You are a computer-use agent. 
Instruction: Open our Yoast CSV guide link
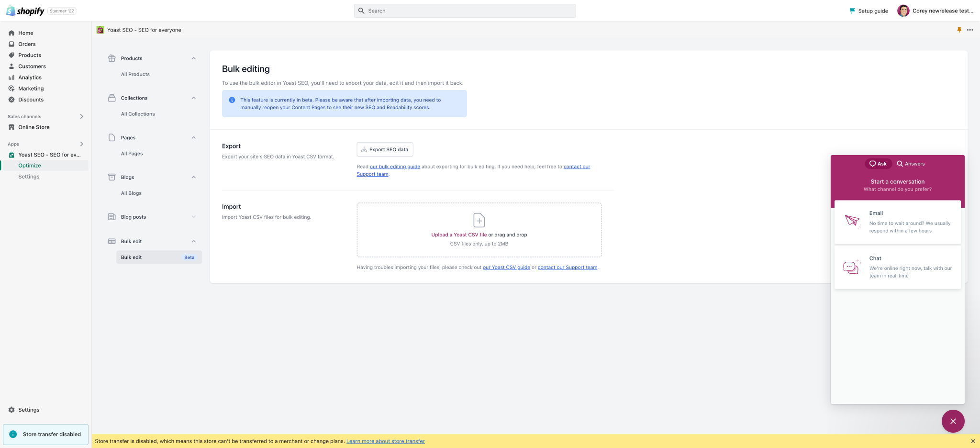pos(506,267)
